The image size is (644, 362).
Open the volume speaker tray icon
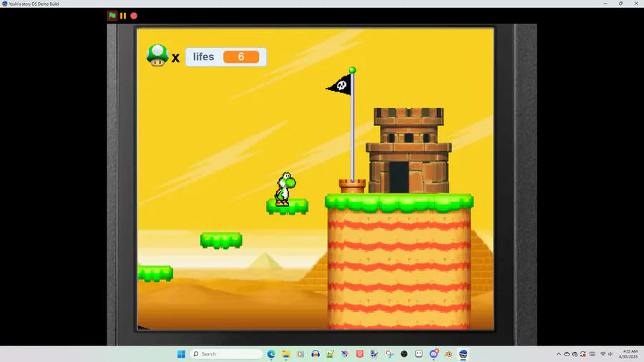(611, 354)
